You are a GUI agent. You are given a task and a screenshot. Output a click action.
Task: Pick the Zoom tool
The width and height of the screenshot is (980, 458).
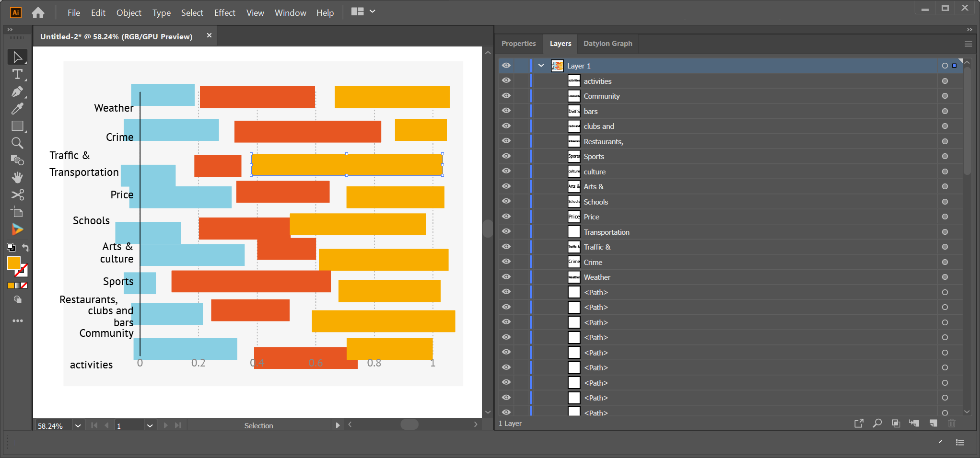tap(18, 143)
